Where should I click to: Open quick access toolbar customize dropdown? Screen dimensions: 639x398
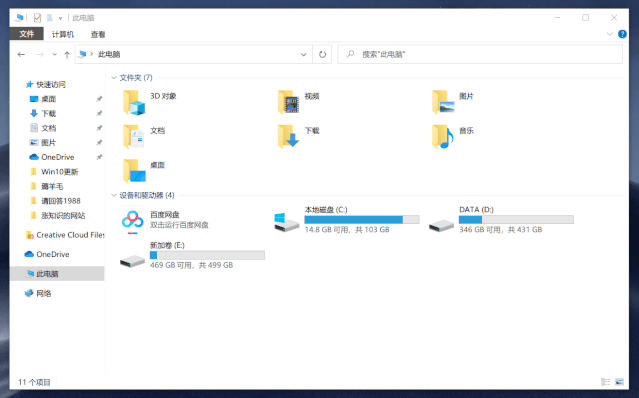coord(60,18)
